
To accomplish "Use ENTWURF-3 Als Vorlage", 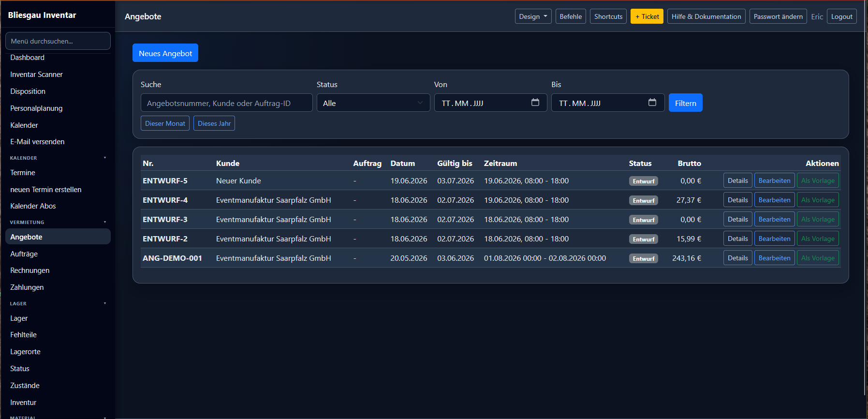I will 818,219.
